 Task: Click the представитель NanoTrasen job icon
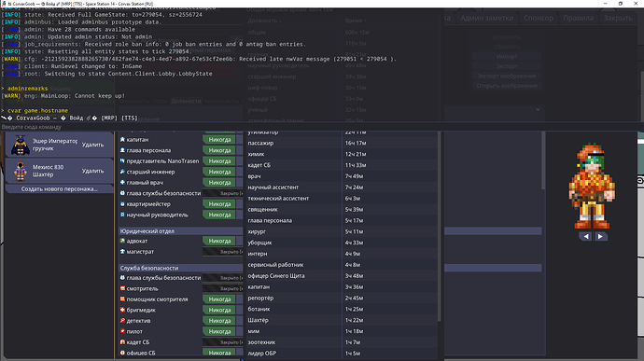pos(122,161)
